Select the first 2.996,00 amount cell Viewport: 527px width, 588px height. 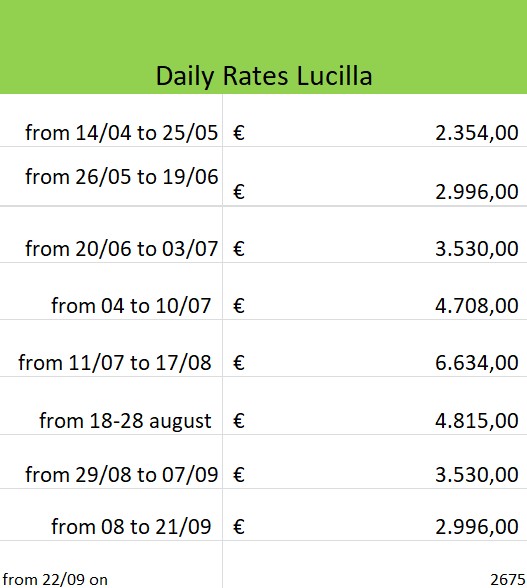[x=375, y=176]
